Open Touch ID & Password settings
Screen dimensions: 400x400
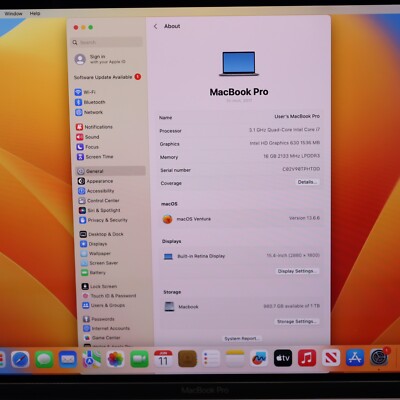(x=109, y=296)
